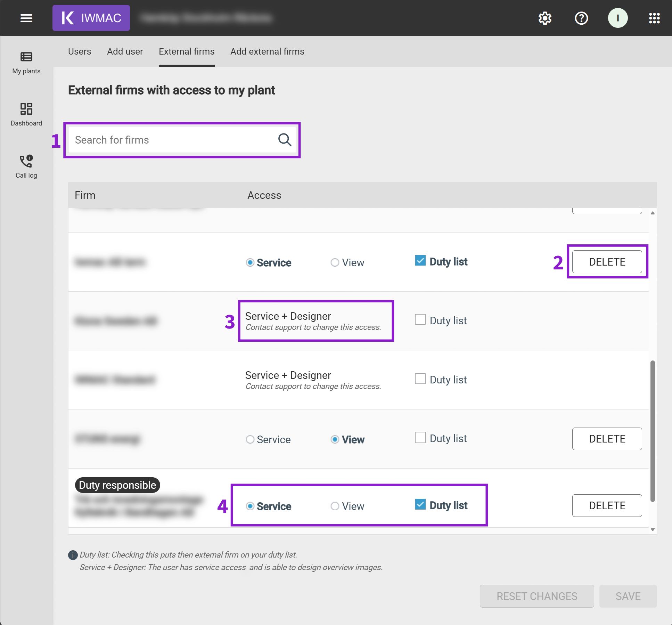The image size is (672, 625).
Task: Open the Add external firms tab
Action: click(267, 51)
